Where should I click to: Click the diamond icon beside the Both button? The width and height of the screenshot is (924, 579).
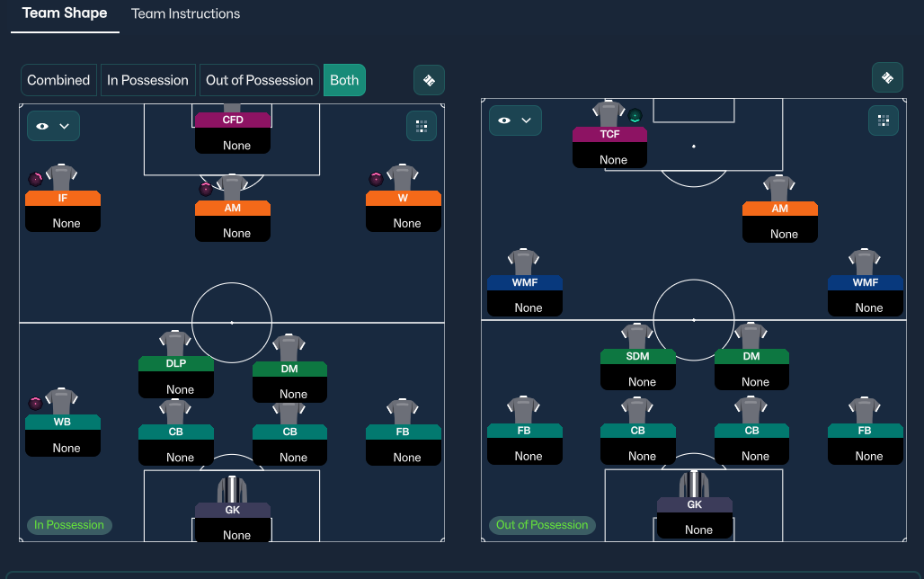tap(429, 80)
